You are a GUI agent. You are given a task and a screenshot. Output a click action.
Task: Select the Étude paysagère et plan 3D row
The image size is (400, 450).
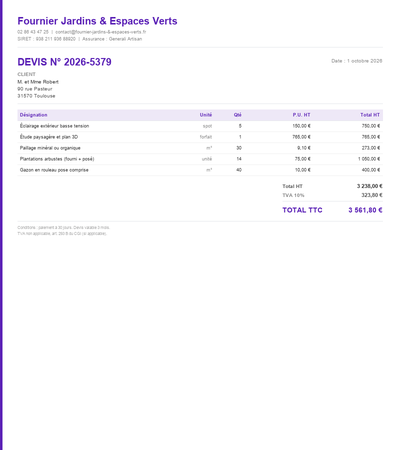coord(200,137)
